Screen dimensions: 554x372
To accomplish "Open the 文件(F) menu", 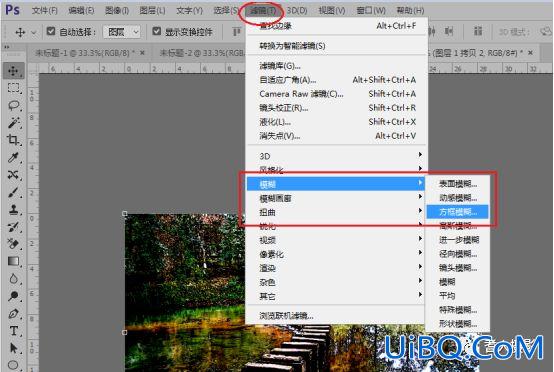I will tap(45, 11).
